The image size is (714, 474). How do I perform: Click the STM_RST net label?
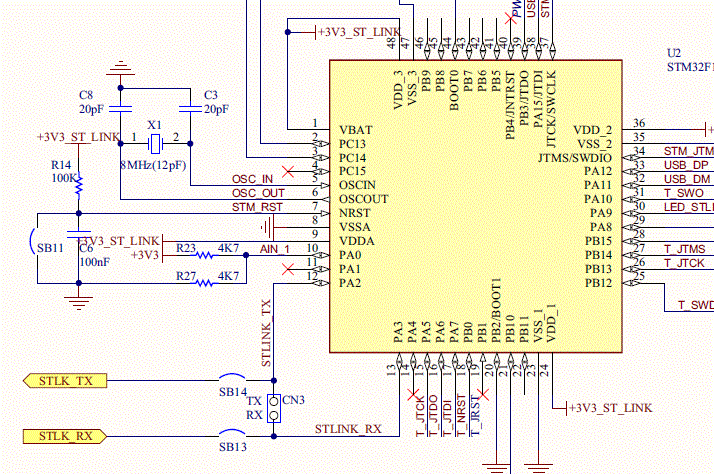coord(257,208)
